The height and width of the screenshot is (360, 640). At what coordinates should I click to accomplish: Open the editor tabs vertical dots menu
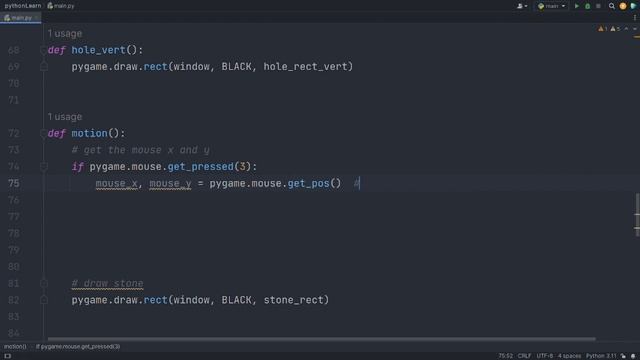pos(635,18)
